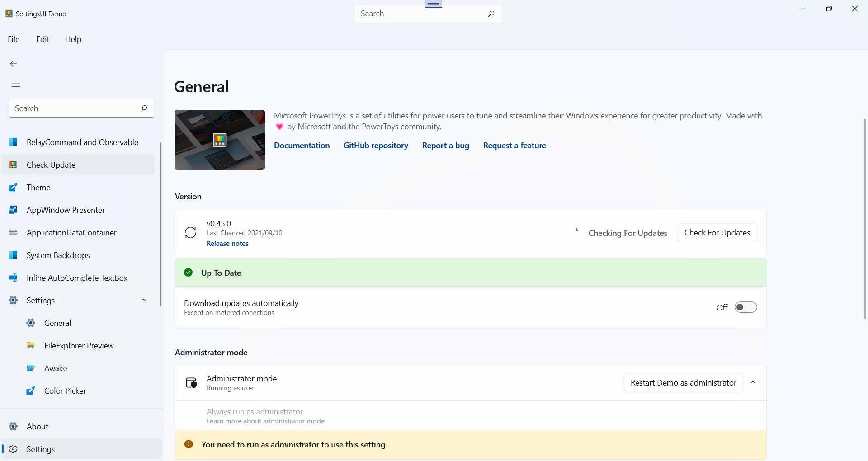Screen dimensions: 868x461
Task: Collapse the Settings sidebar group
Action: (x=144, y=300)
